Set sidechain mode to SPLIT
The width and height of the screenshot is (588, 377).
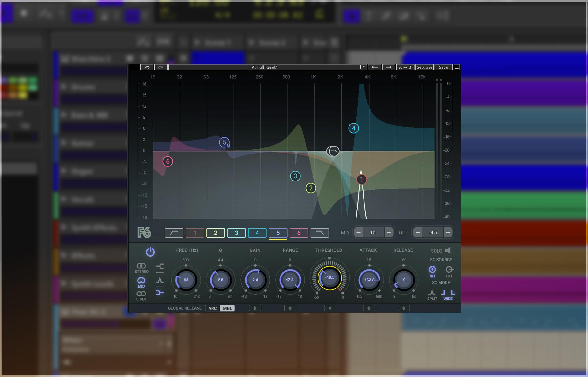tap(432, 295)
